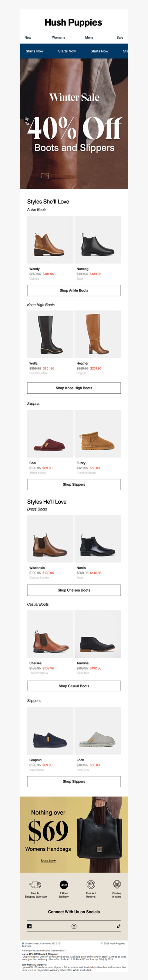The height and width of the screenshot is (980, 148).
Task: Click the Free AU Returns box icon
Action: coord(91,885)
